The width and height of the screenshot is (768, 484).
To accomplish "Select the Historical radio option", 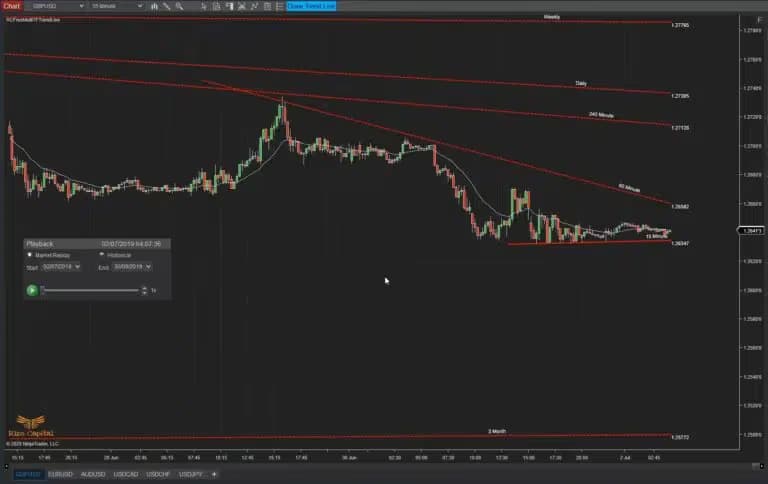I will (x=99, y=255).
